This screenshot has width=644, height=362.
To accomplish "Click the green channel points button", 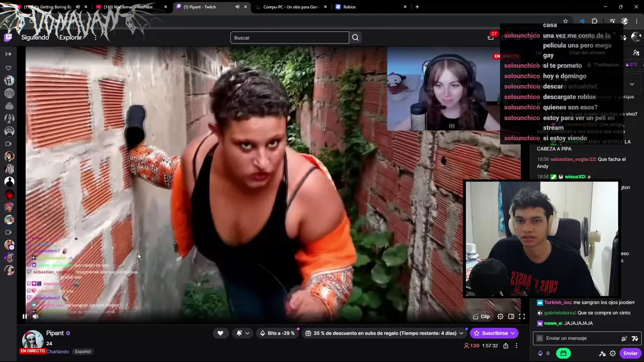I will coord(563,353).
